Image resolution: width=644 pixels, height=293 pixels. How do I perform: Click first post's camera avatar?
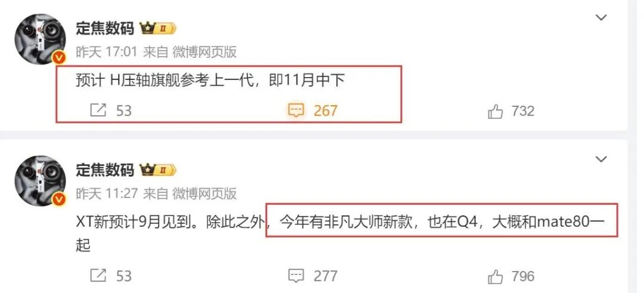[x=41, y=39]
